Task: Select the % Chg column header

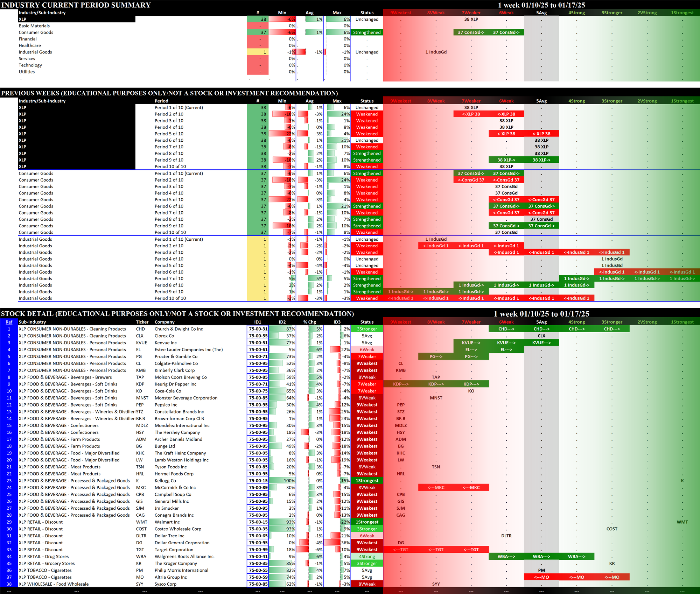Action: tap(309, 322)
